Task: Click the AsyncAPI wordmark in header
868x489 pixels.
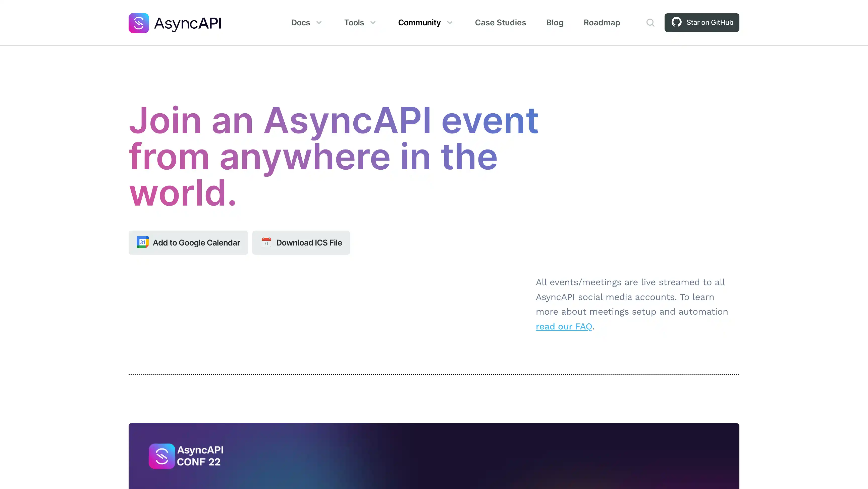Action: click(187, 23)
